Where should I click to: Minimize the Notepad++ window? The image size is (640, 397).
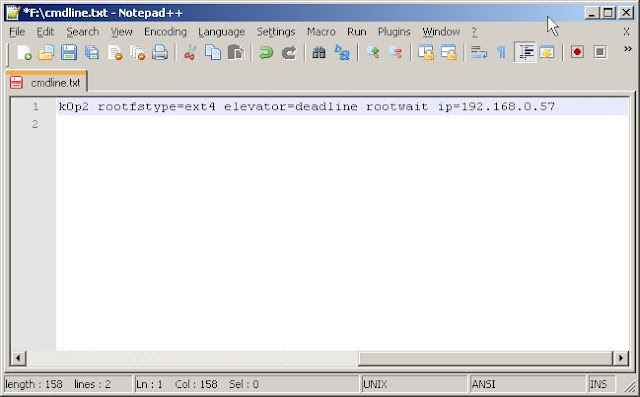pos(591,13)
